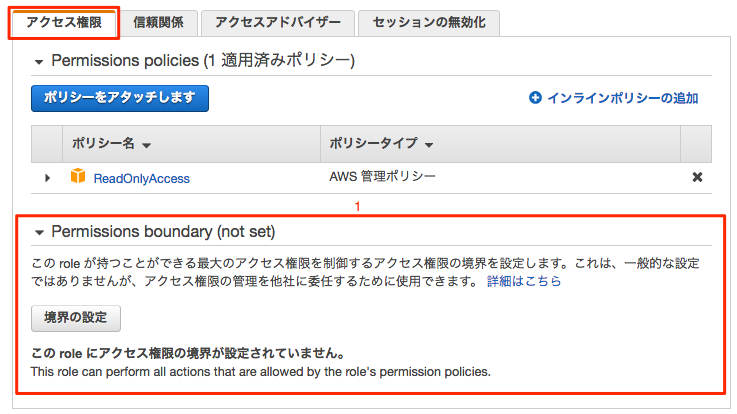Expand the ReadOnlyAccess policy row
The image size is (737, 414).
tap(47, 178)
